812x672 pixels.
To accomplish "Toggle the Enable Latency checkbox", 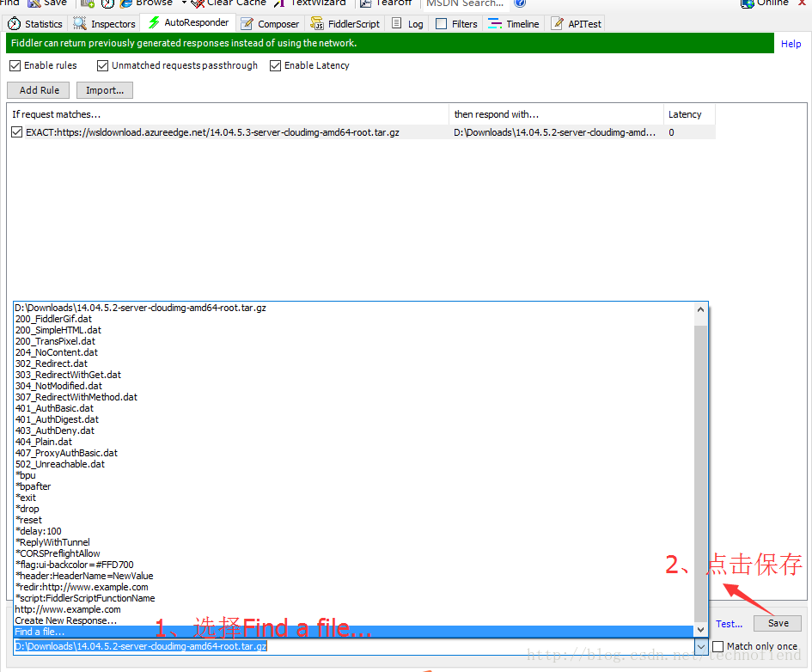I will [x=276, y=65].
